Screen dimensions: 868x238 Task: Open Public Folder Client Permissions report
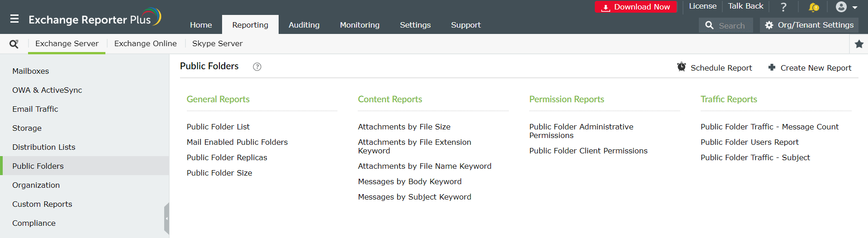click(588, 151)
